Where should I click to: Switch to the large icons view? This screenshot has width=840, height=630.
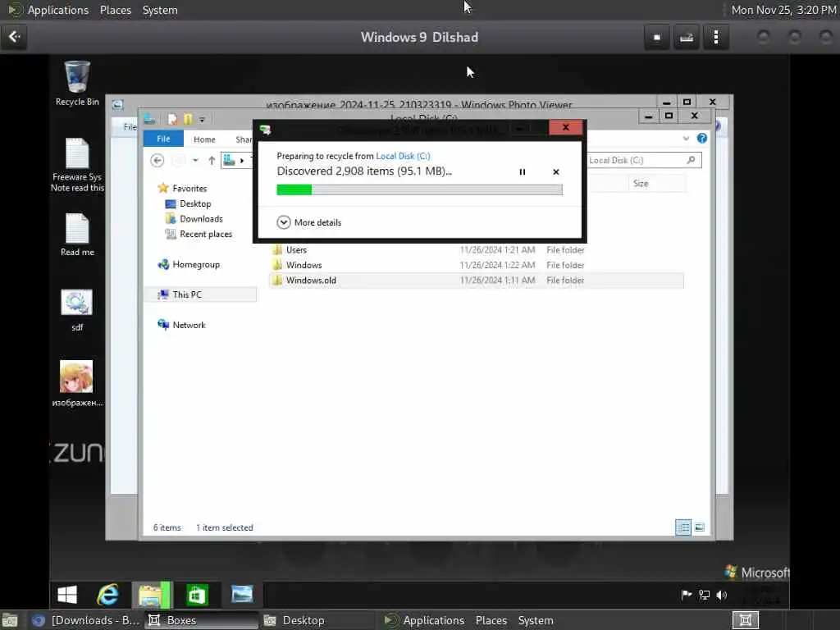[x=700, y=527]
